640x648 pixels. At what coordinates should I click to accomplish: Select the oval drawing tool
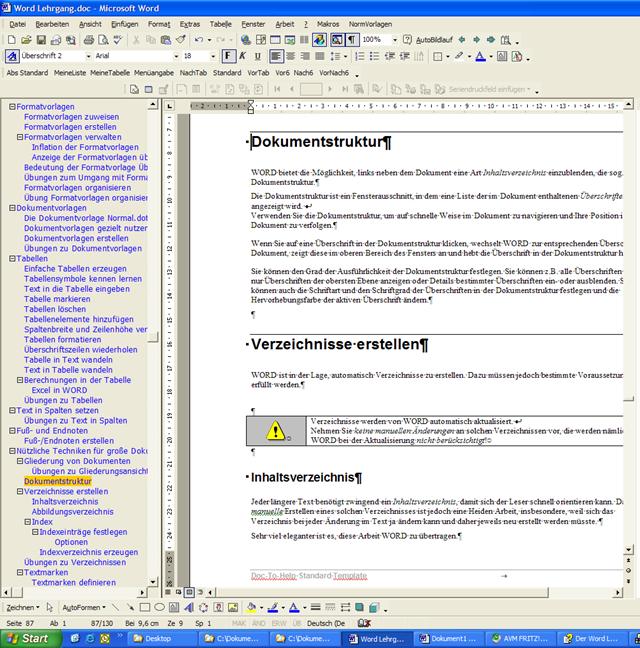pos(160,607)
